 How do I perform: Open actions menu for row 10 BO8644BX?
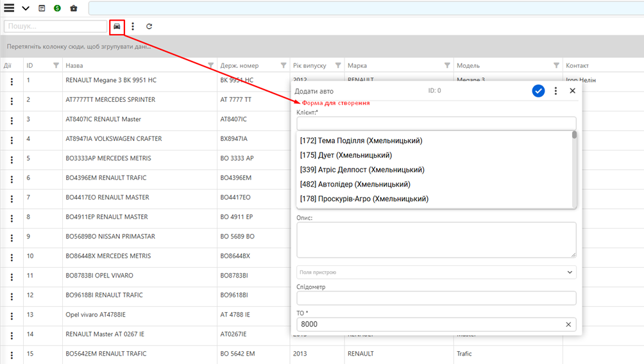[x=12, y=258]
